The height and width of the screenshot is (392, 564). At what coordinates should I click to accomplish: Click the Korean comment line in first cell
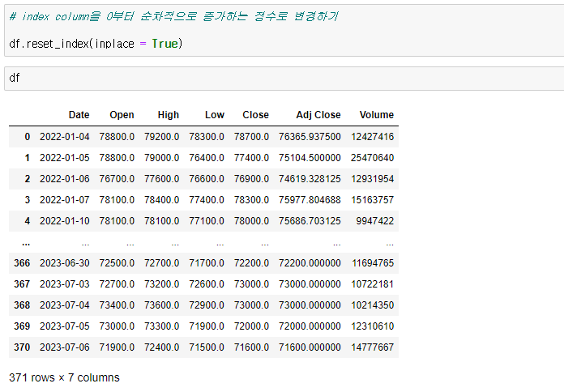tap(173, 16)
